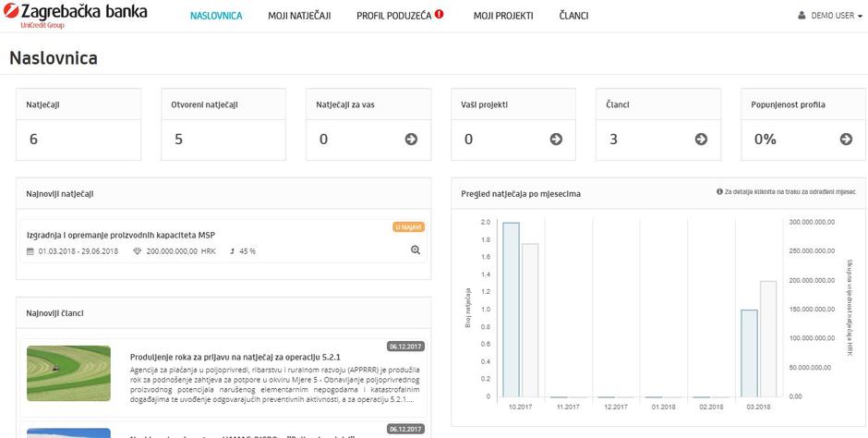The image size is (868, 438).
Task: Click arrow icon in Vaši projekti card
Action: click(556, 140)
